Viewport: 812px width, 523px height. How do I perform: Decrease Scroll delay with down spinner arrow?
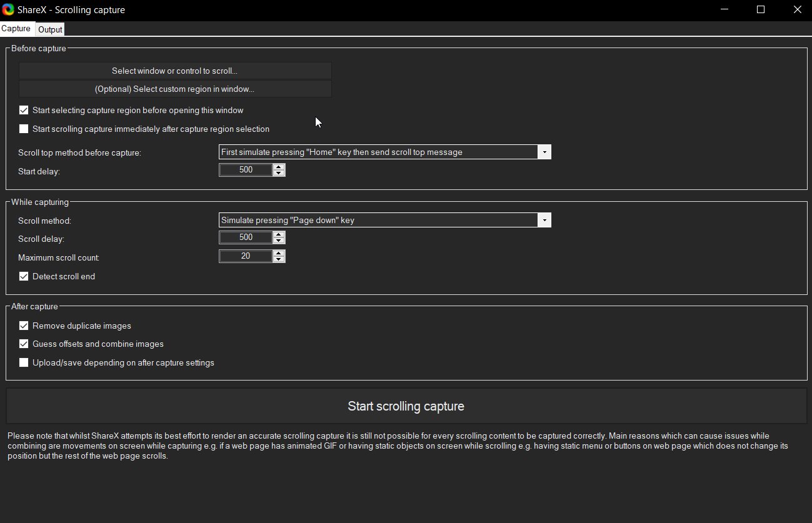tap(279, 241)
